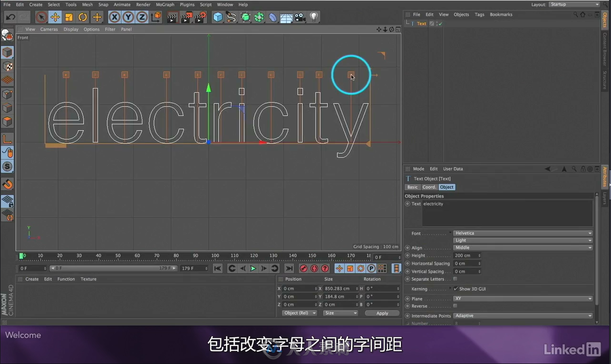
Task: Open the Plane XY dropdown
Action: coord(523,298)
